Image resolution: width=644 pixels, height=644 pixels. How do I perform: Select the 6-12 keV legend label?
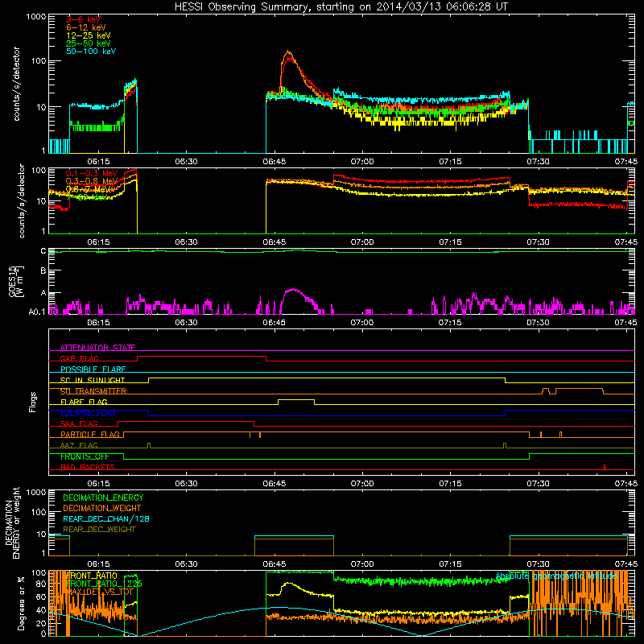point(86,27)
